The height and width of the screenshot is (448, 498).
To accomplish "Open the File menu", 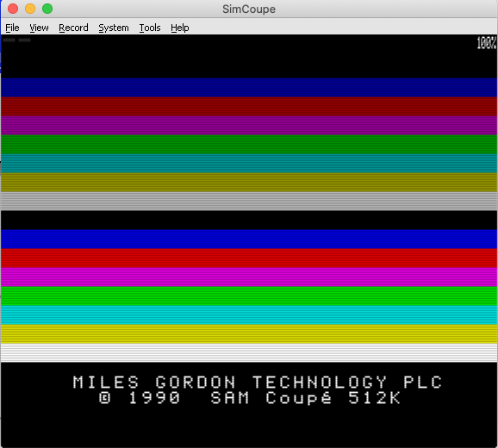I will click(x=12, y=28).
